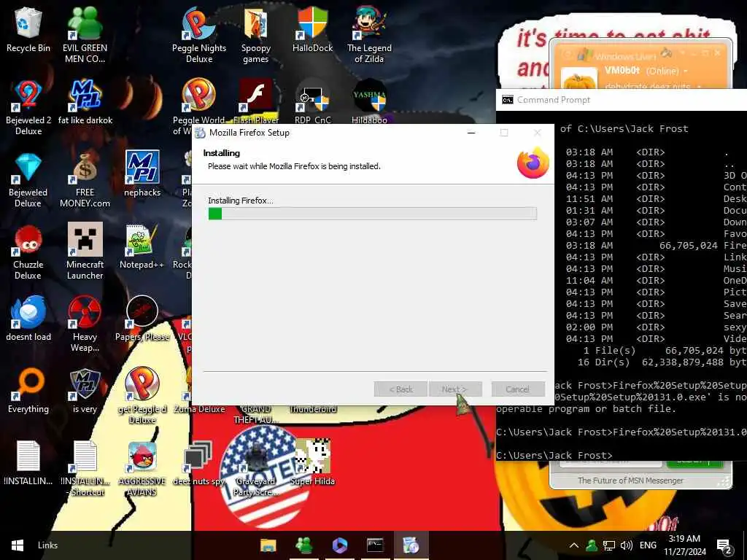747x560 pixels.
Task: Open the Recycle Bin desktop icon
Action: tap(28, 29)
